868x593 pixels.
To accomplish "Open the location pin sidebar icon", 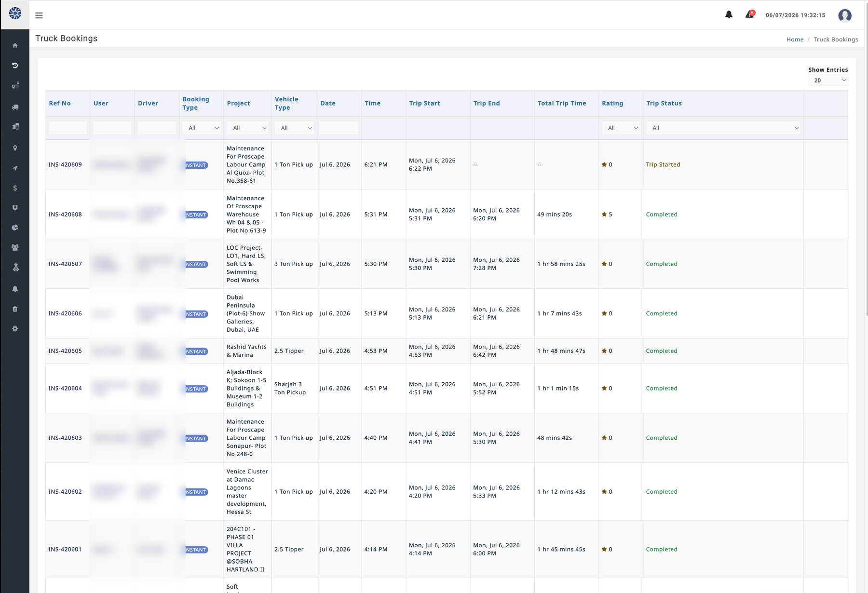I will click(x=15, y=148).
